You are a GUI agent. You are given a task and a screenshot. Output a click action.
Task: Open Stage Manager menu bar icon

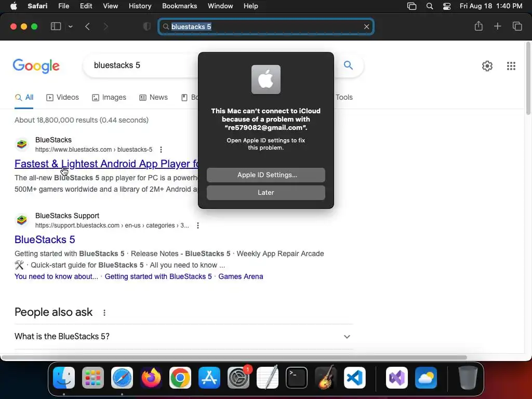tap(411, 6)
